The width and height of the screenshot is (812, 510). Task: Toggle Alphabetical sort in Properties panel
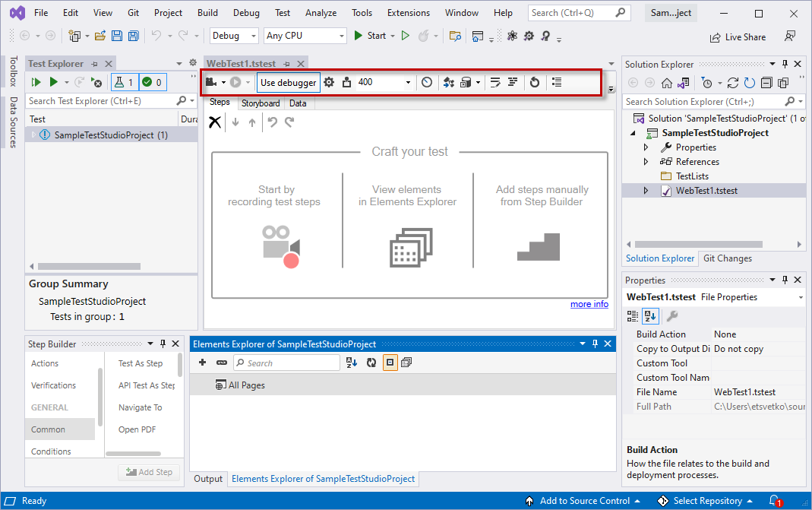coord(650,315)
